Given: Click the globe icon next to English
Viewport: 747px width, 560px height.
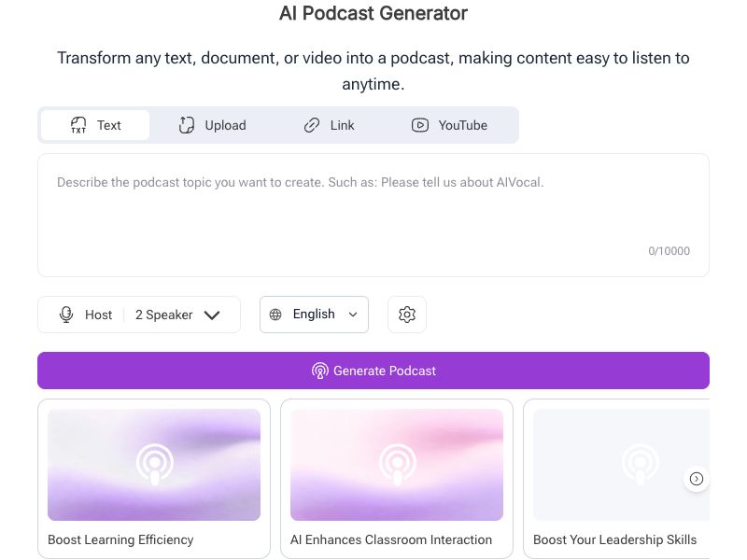Looking at the screenshot, I should coord(277,315).
